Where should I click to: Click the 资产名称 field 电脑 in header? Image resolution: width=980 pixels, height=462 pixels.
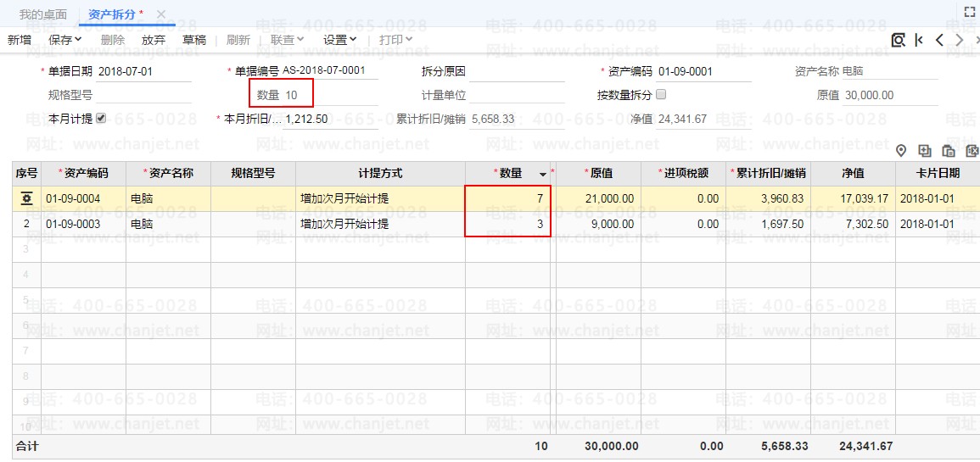coord(889,72)
